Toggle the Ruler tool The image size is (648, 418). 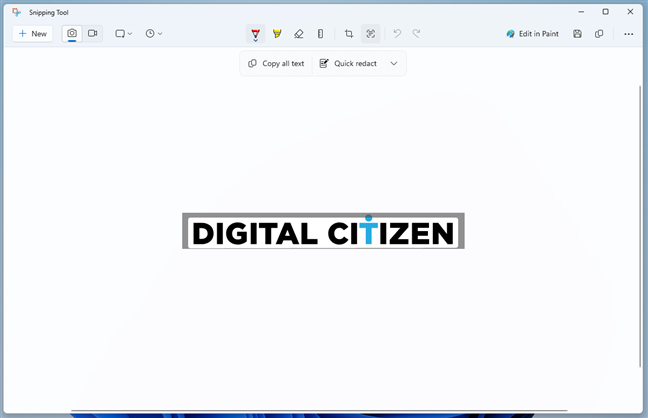pos(320,33)
